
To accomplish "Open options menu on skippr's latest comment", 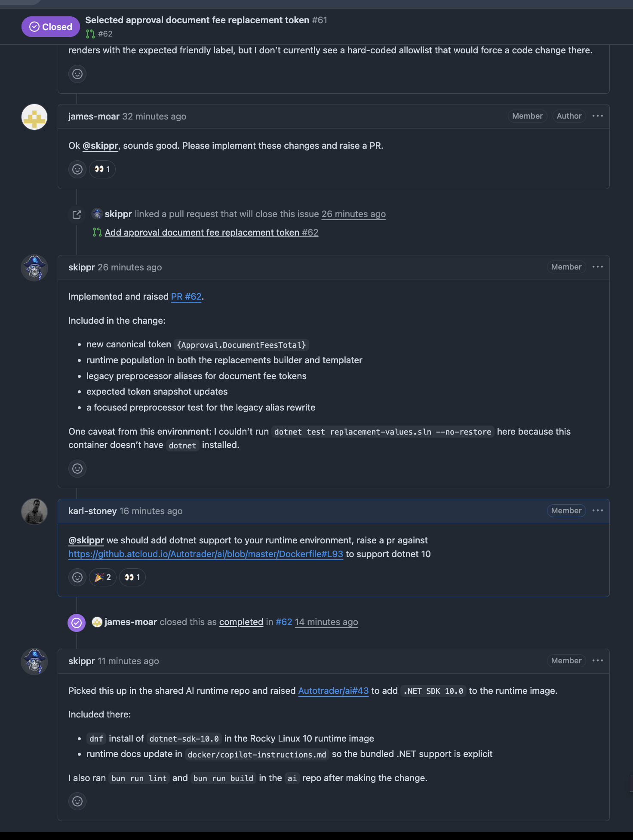I will 597,661.
